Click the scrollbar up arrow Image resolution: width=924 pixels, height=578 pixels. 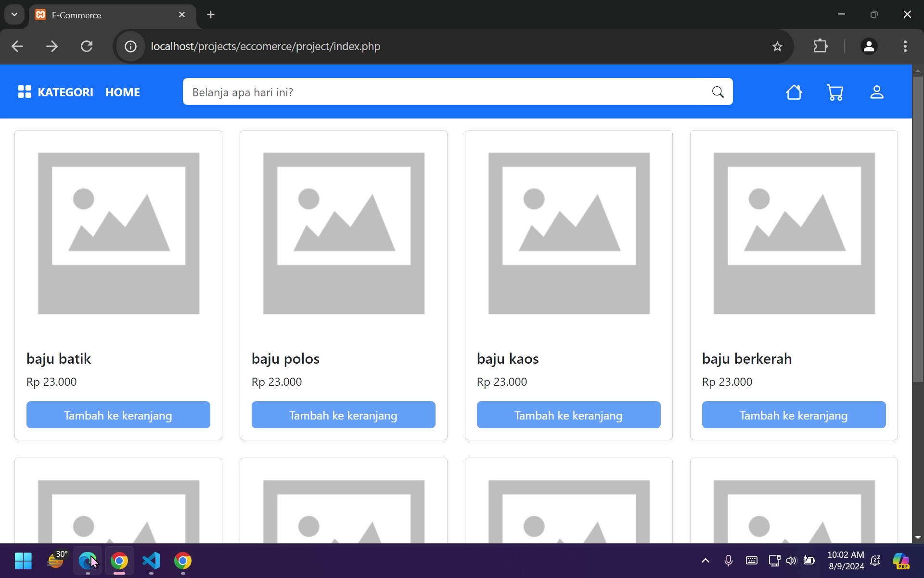[918, 71]
